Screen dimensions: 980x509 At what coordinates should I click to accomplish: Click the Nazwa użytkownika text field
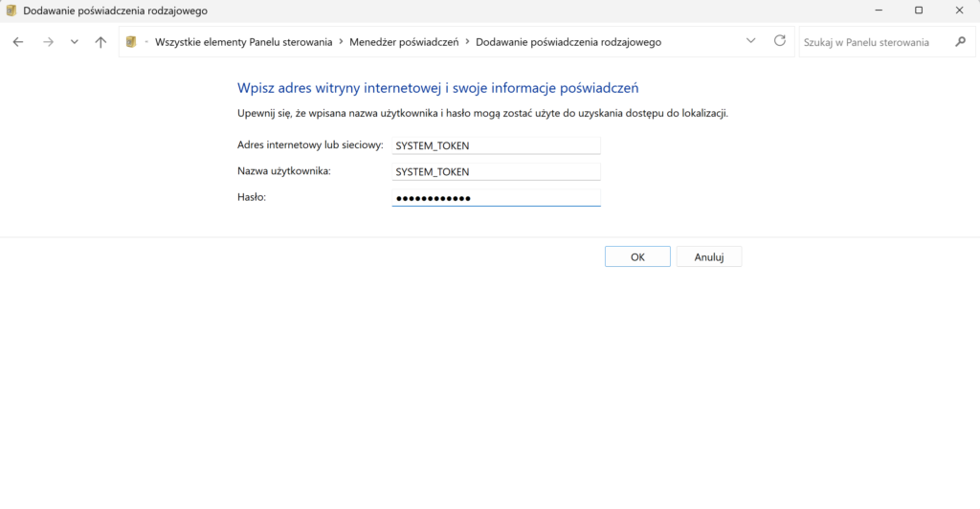496,171
